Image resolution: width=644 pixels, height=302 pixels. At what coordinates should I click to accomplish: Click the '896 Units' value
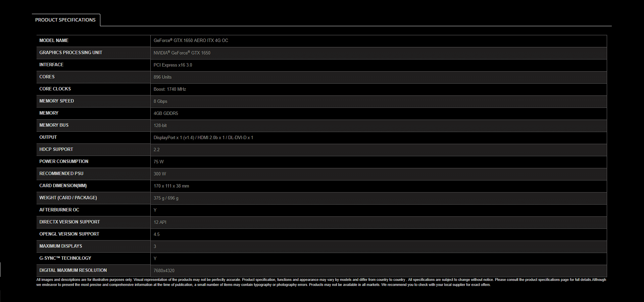pos(162,77)
